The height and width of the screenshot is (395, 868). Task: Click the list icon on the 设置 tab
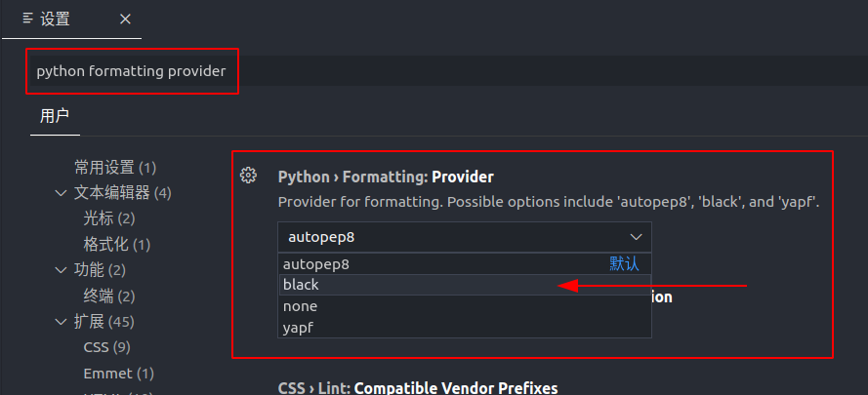click(x=27, y=19)
